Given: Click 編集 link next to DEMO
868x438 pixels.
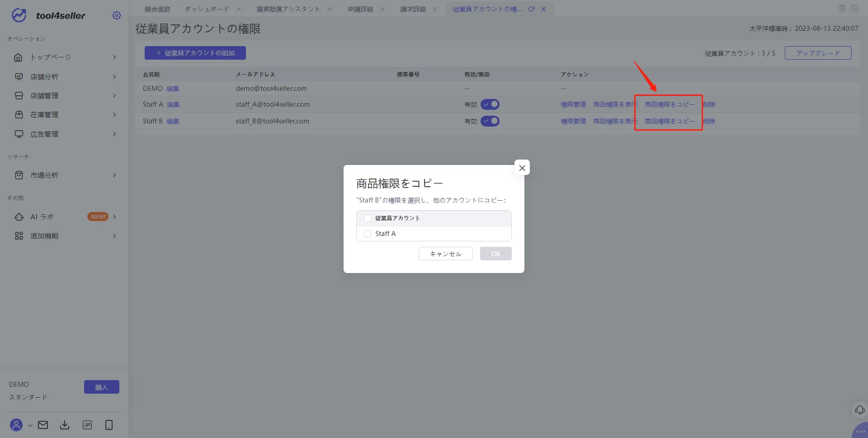Looking at the screenshot, I should tap(173, 89).
